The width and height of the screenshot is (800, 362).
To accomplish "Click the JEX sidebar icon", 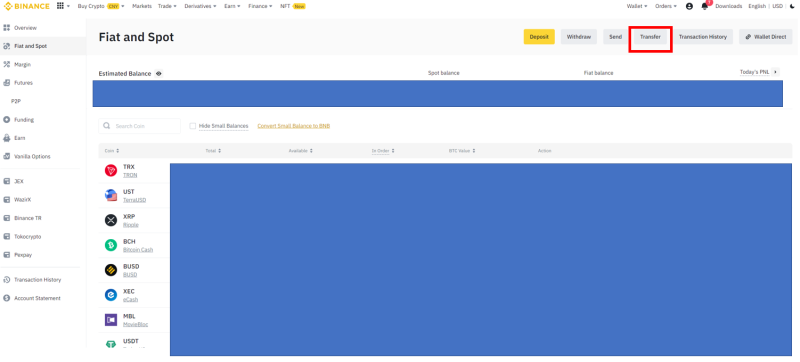I will pos(7,182).
